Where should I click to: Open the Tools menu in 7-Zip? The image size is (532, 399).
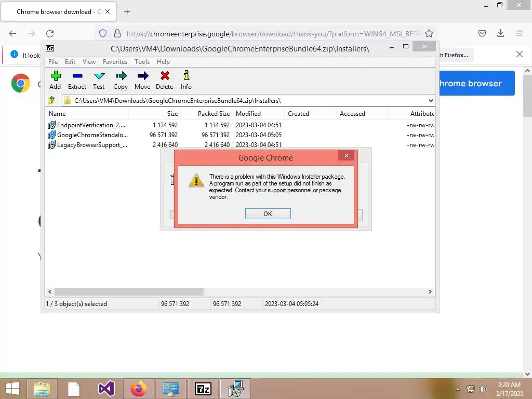142,62
